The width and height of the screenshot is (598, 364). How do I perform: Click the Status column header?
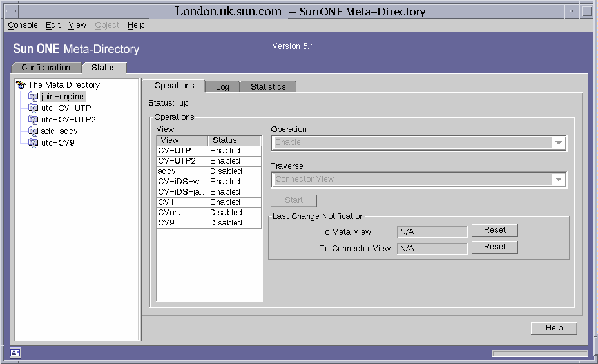(x=235, y=140)
